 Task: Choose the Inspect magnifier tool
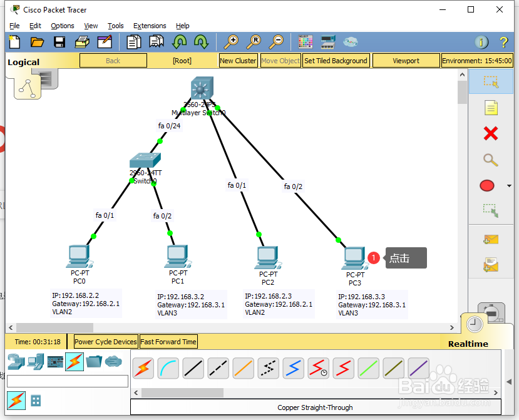pyautogui.click(x=491, y=160)
